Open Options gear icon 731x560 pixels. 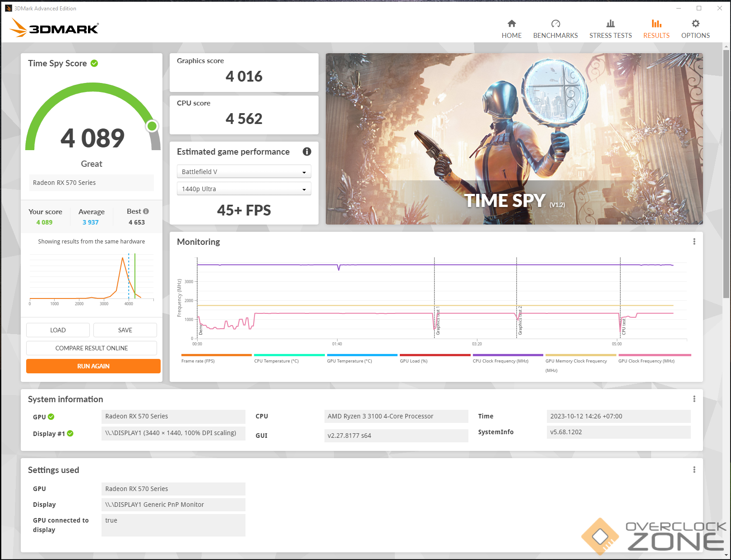pyautogui.click(x=695, y=24)
